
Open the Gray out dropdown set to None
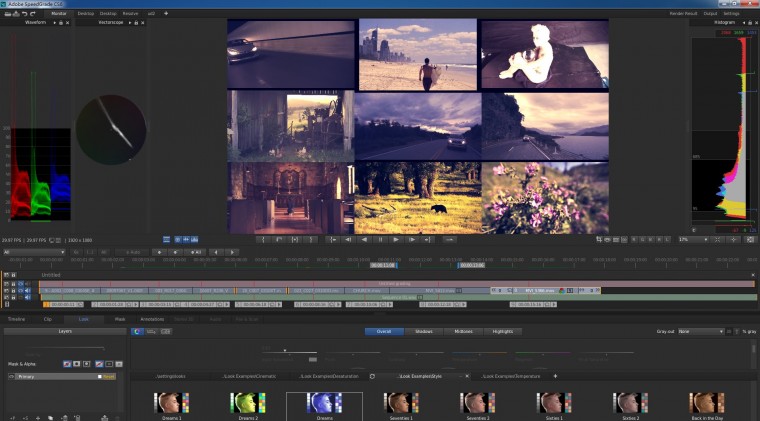[700, 331]
